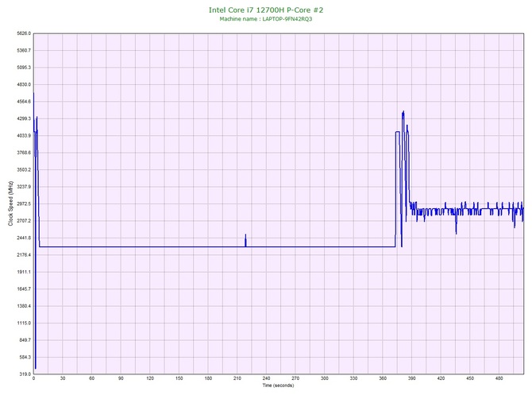Click the 330 seconds tick label
This screenshot has height=399, width=532.
click(x=353, y=378)
